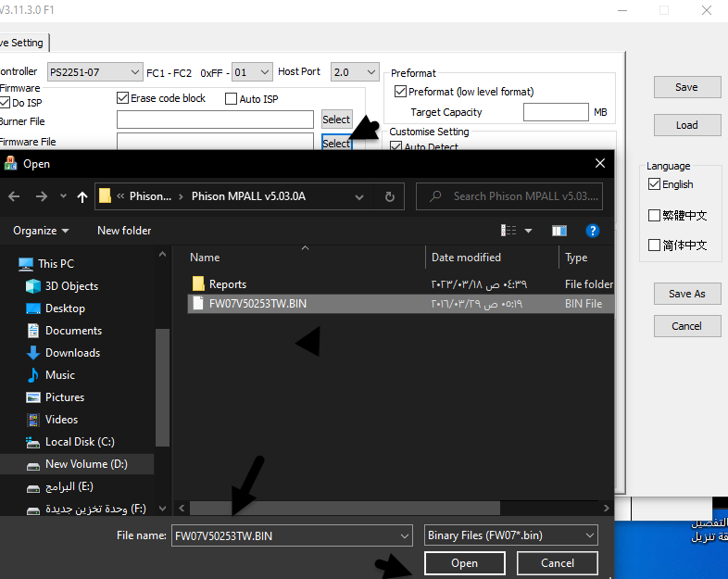
Task: Open the view options dropdown arrow
Action: tap(528, 231)
